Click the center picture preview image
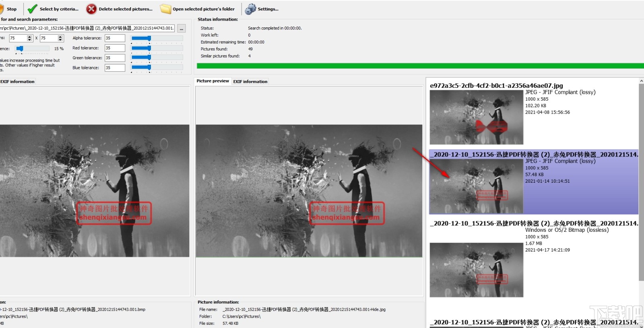 click(x=309, y=191)
